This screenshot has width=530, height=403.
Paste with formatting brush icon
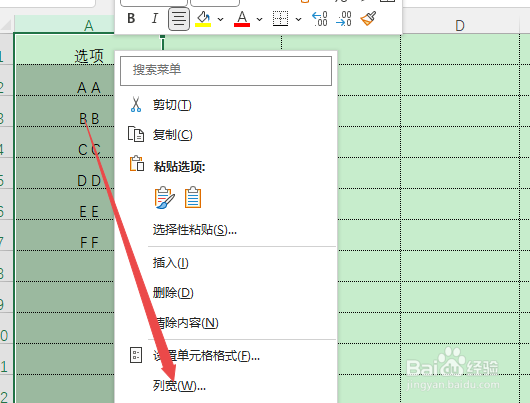point(165,198)
